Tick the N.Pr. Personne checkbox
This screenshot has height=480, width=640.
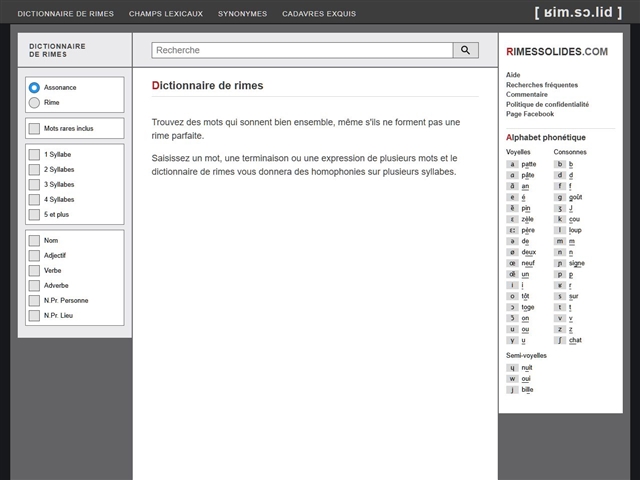pyautogui.click(x=34, y=300)
